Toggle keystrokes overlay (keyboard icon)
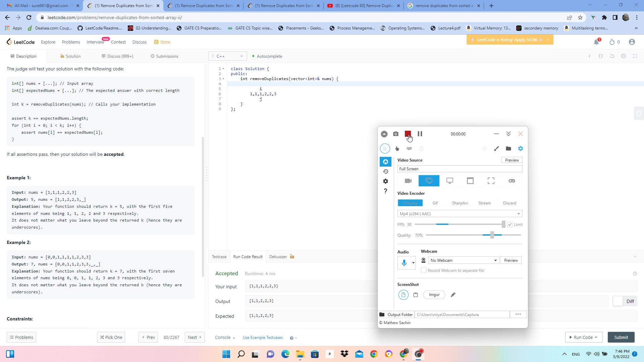 coord(409,148)
